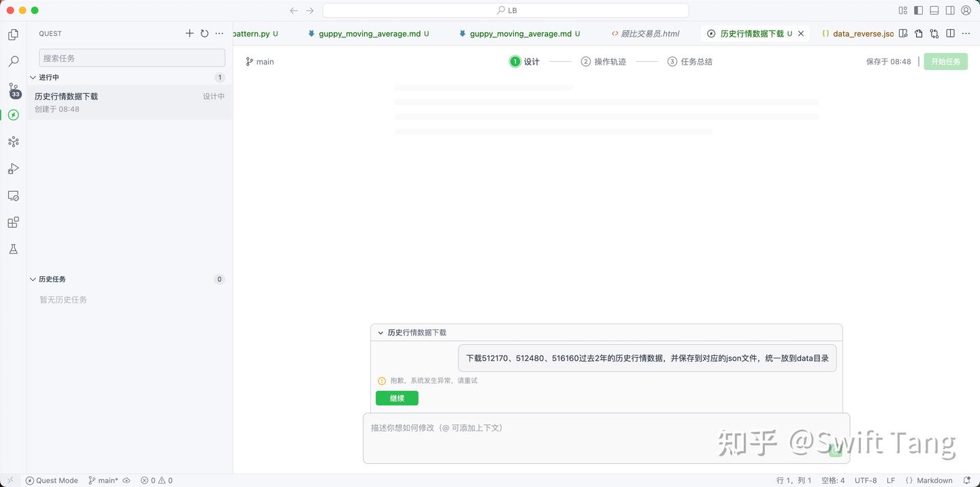The width and height of the screenshot is (980, 487).
Task: Open the Extensions panel in the activity bar
Action: [13, 222]
